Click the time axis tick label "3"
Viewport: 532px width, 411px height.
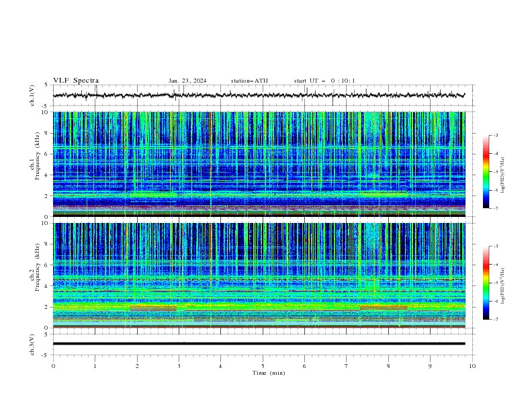pos(179,366)
